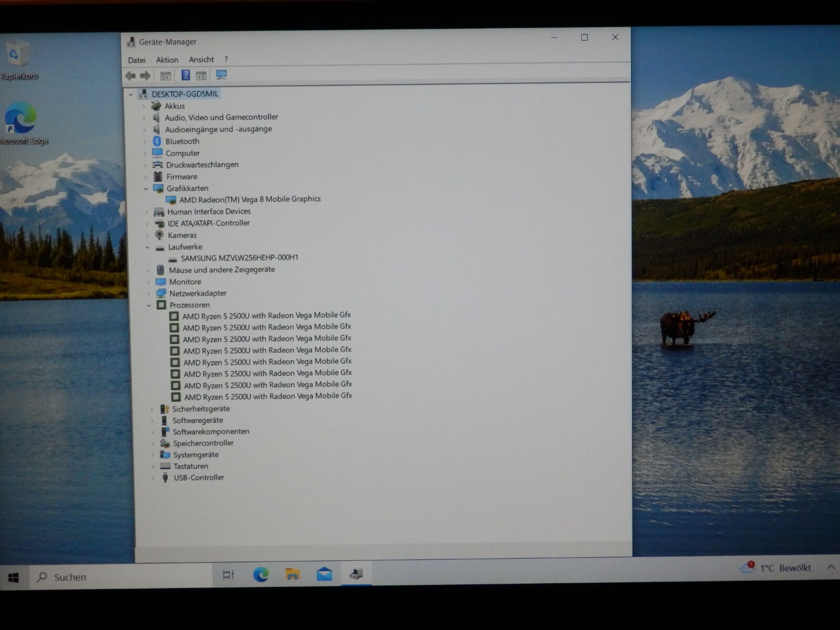Select the last AMD Ryzen 5 2500U entry
Image resolution: width=840 pixels, height=630 pixels.
[268, 396]
